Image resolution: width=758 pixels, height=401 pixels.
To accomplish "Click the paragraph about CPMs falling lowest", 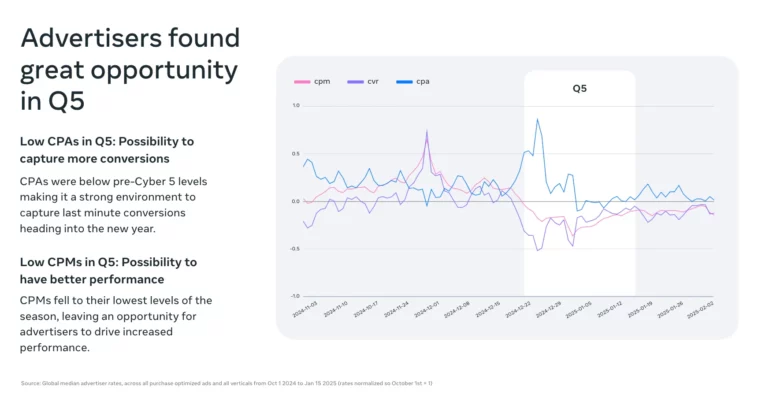I will click(116, 324).
